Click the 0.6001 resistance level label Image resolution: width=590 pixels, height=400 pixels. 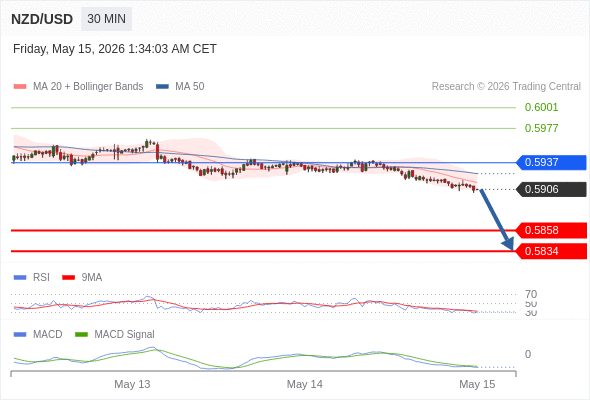click(x=541, y=108)
